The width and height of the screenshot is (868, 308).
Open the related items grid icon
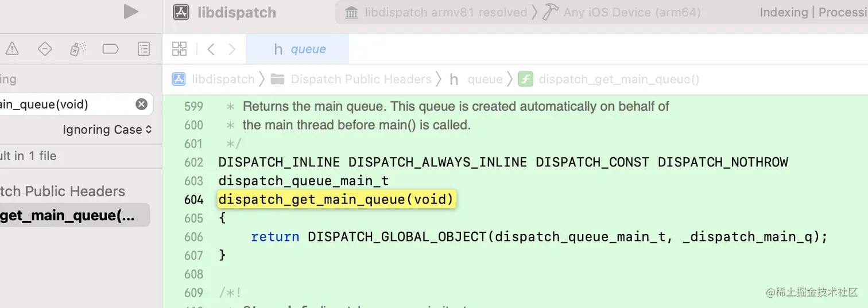point(180,49)
